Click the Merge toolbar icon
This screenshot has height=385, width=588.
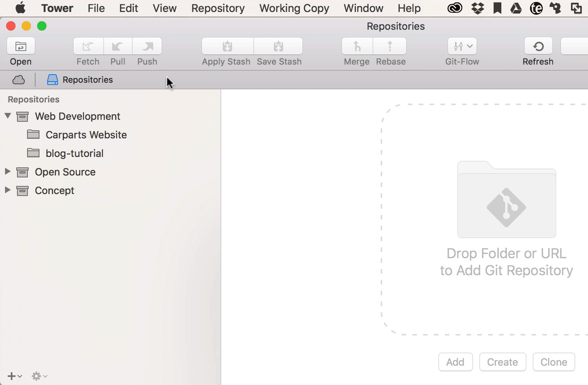click(x=357, y=46)
